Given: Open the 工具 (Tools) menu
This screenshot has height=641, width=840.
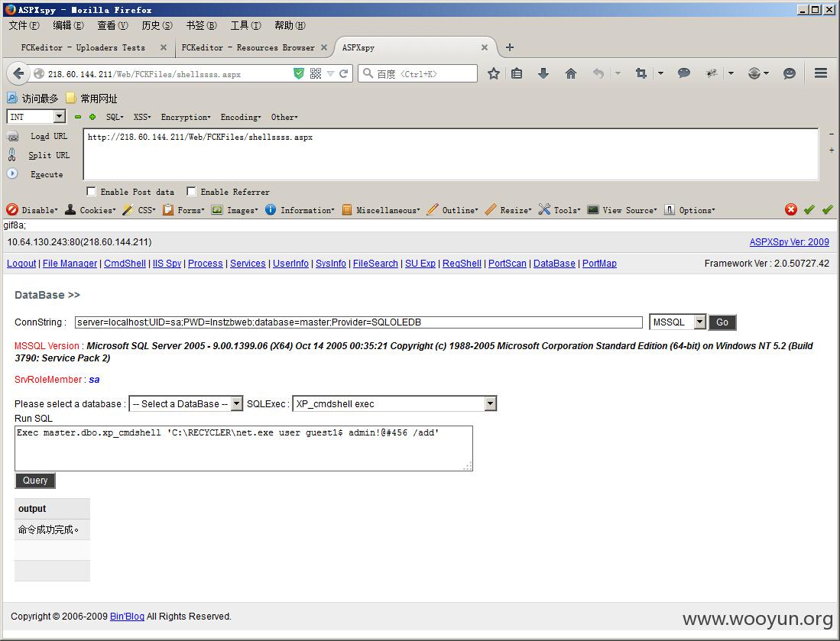Looking at the screenshot, I should point(246,26).
